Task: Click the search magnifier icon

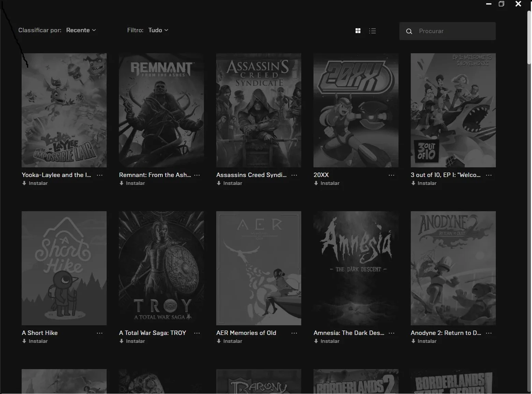Action: pyautogui.click(x=409, y=31)
